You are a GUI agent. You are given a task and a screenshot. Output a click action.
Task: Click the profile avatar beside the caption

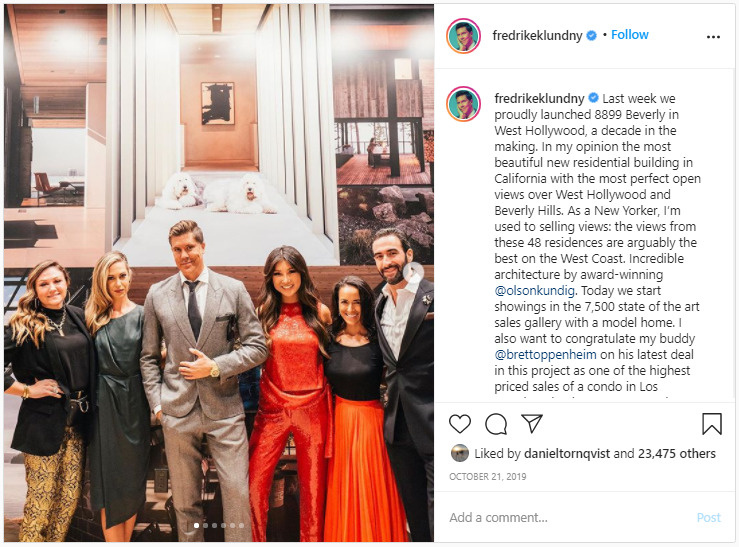464,103
